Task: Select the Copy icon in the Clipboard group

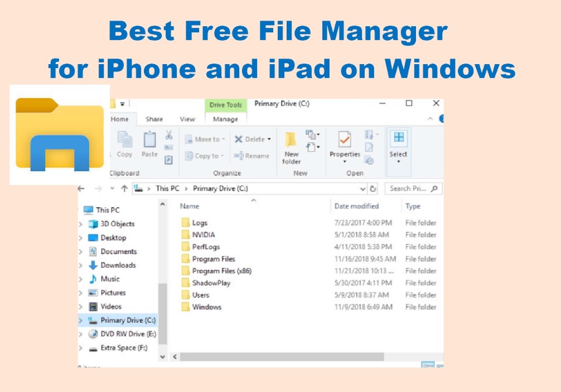Action: pos(124,139)
